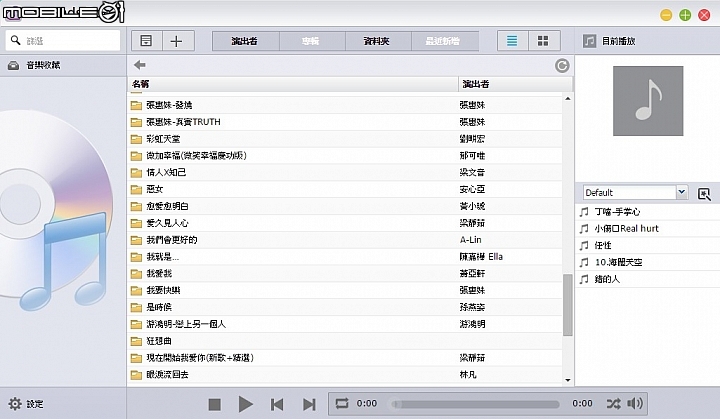Maximize the window with green button
This screenshot has width=720, height=419.
[685, 15]
